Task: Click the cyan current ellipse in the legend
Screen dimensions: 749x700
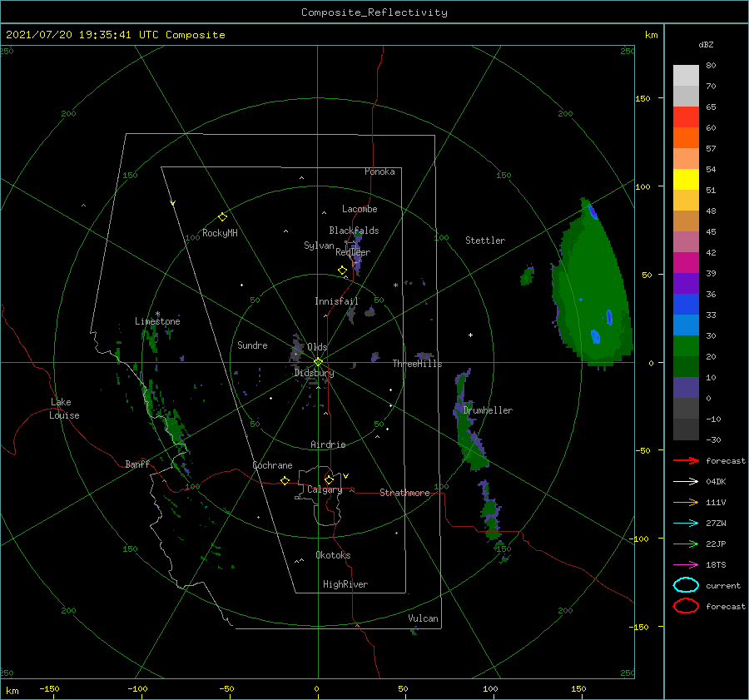Action: 686,585
